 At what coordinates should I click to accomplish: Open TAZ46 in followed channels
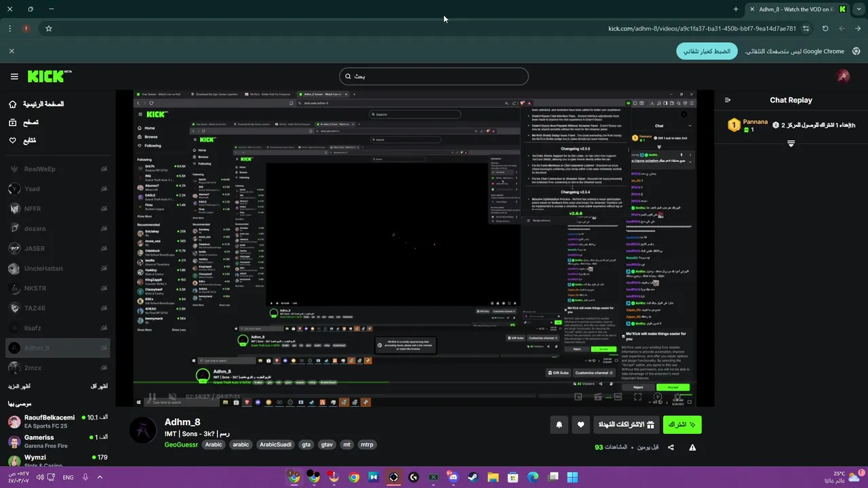point(58,308)
